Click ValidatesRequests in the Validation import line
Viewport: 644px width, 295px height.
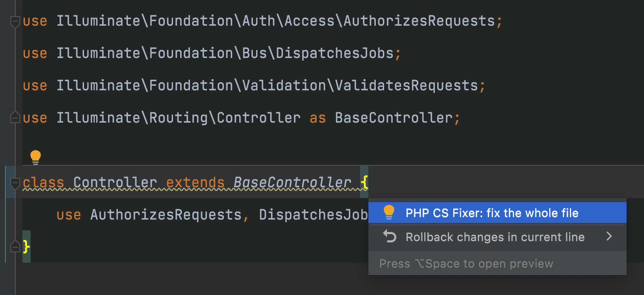coord(406,85)
